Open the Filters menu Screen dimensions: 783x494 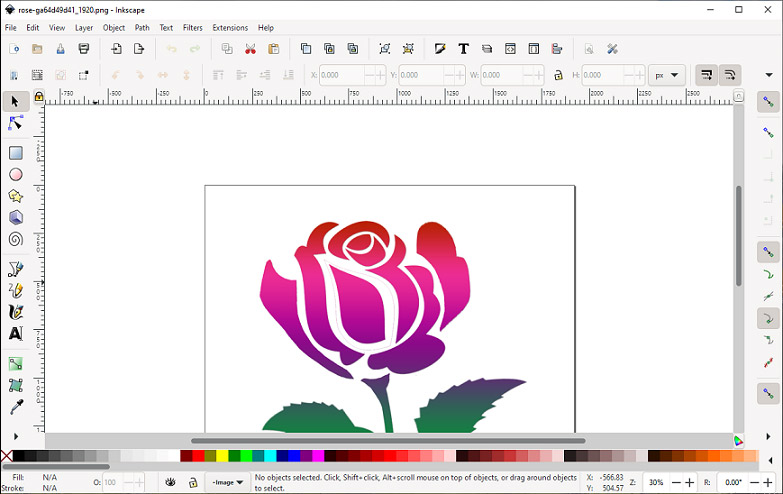pos(192,27)
